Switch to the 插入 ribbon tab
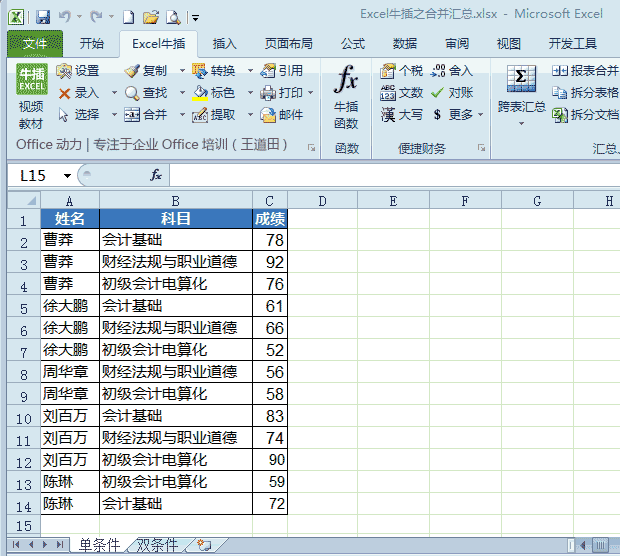The width and height of the screenshot is (620, 556). (x=224, y=43)
